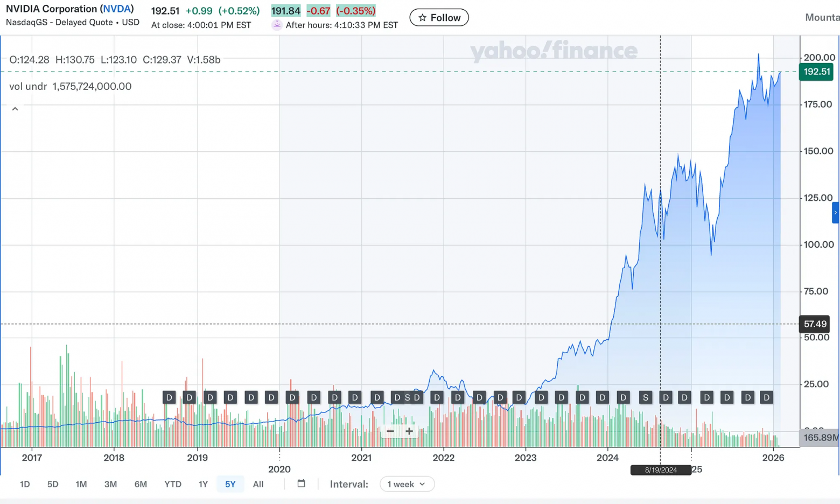Screen dimensions: 840x504
Task: Switch to the 1D chart tab
Action: pyautogui.click(x=24, y=484)
